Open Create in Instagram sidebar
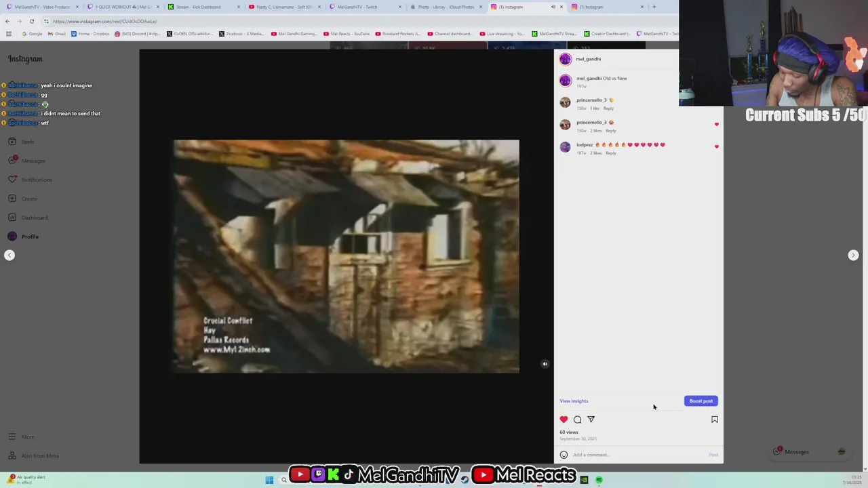The image size is (868, 488). [23, 199]
